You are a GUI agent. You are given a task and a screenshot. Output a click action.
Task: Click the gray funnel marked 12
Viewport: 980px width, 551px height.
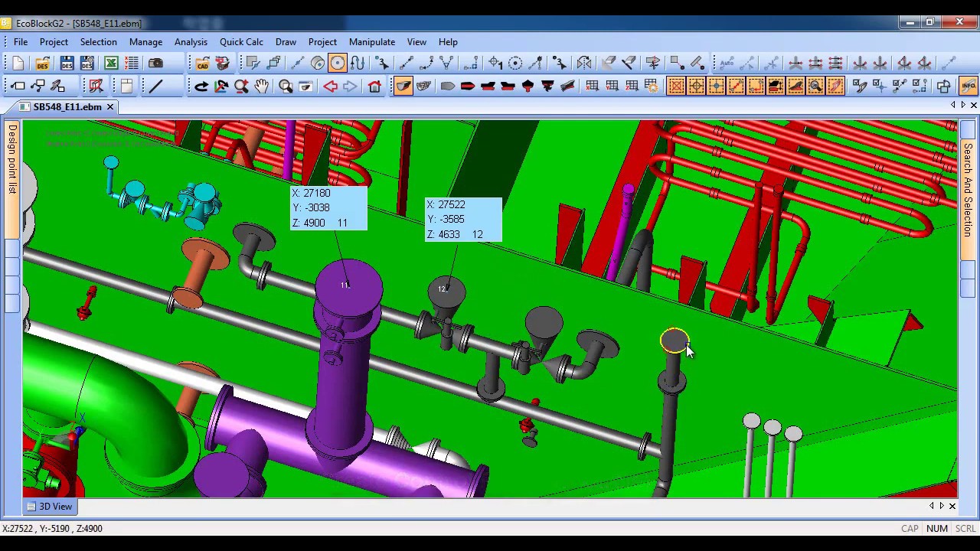(446, 298)
